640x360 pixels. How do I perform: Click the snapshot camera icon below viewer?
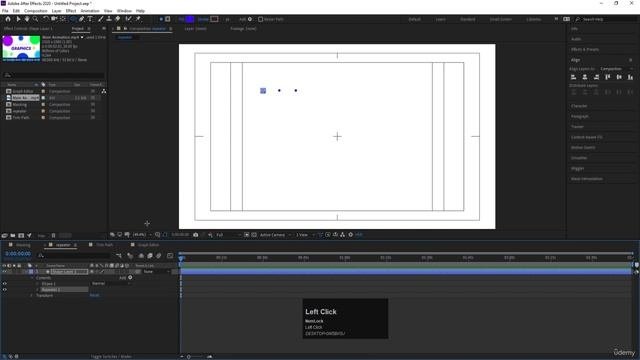[196, 235]
